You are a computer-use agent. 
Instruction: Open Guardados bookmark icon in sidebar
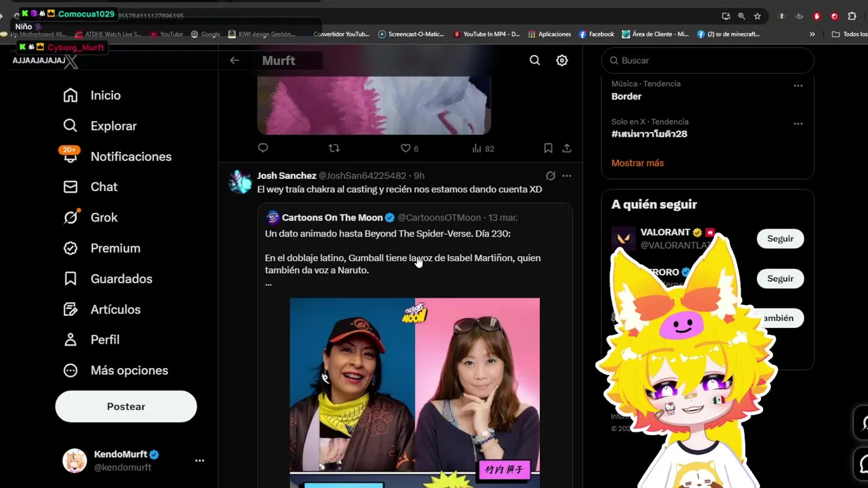coord(71,279)
